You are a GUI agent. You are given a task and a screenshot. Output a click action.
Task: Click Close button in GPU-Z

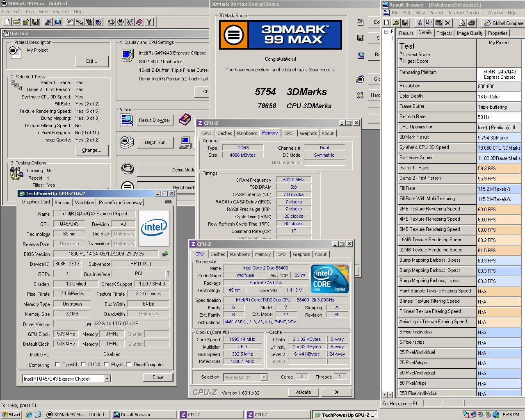coord(158,377)
